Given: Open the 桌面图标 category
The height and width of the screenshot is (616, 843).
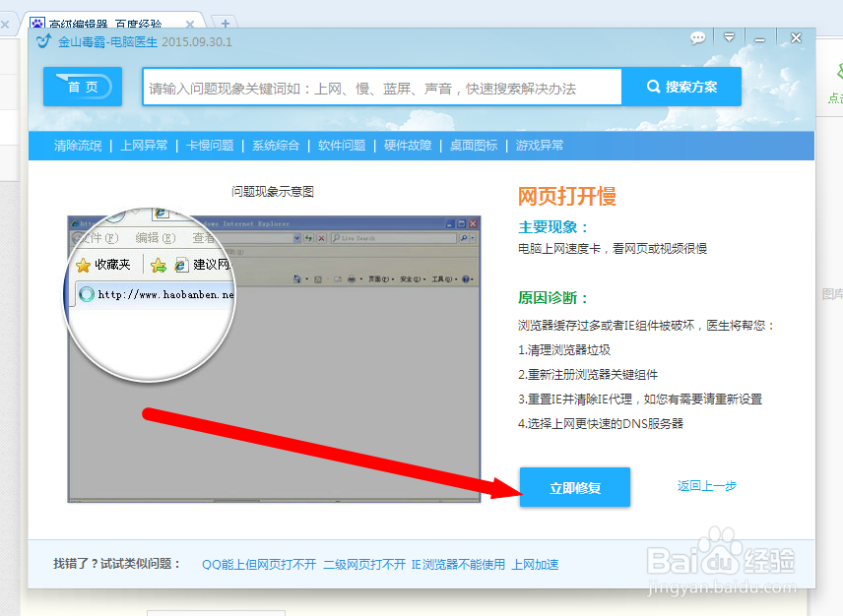Looking at the screenshot, I should tap(474, 146).
